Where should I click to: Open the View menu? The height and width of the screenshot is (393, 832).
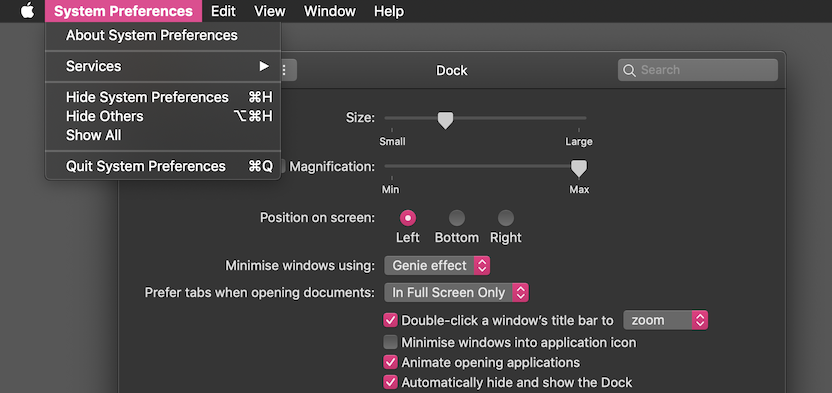tap(270, 11)
